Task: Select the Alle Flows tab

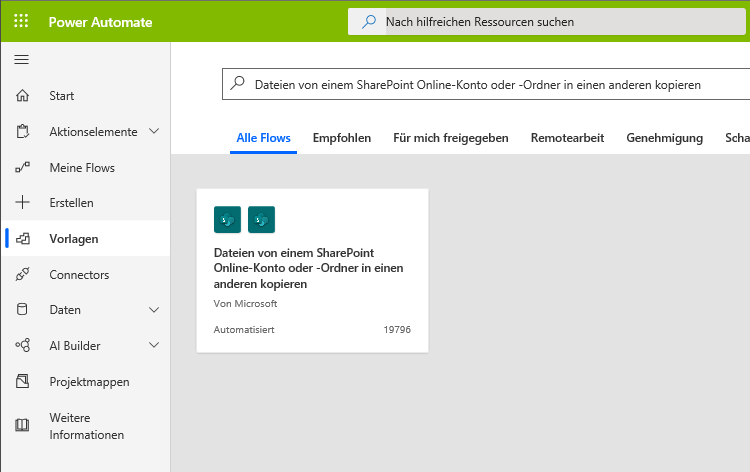Action: click(x=264, y=138)
